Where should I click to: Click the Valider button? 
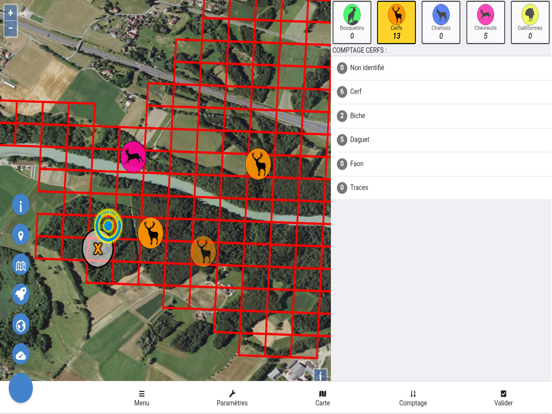[x=503, y=398]
